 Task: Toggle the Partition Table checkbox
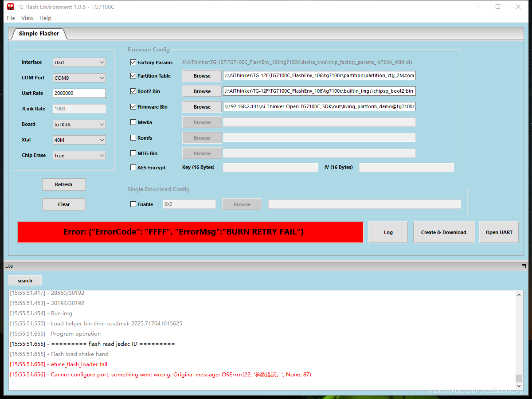tap(133, 76)
